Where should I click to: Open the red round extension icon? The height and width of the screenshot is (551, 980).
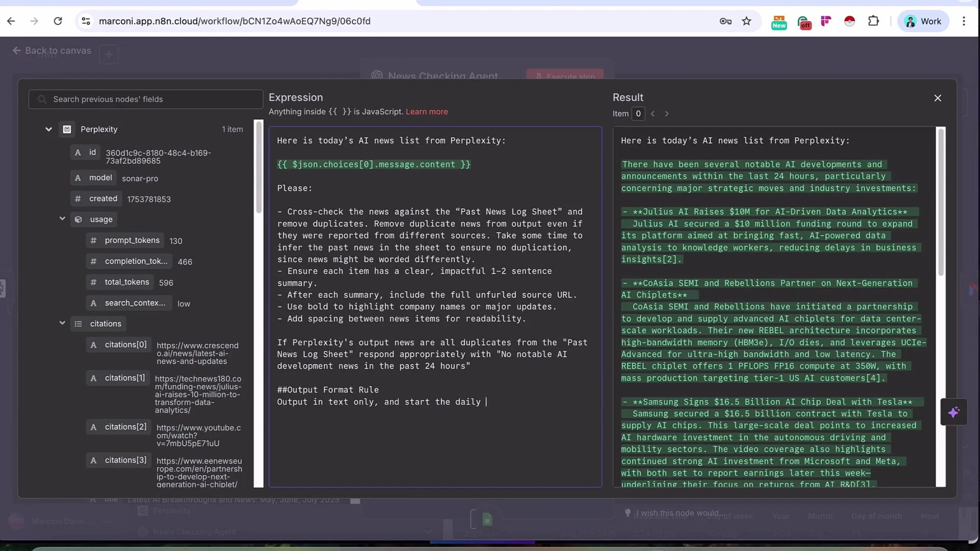click(x=849, y=21)
